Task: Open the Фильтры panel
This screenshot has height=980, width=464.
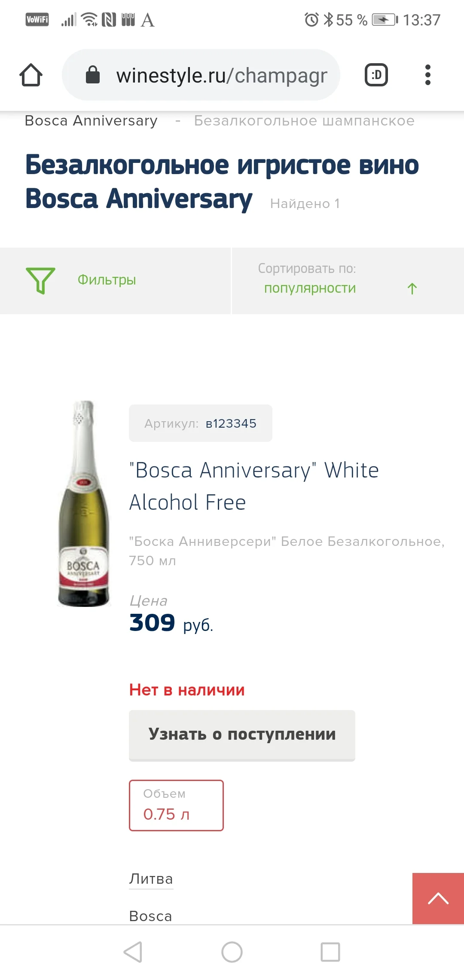Action: pyautogui.click(x=106, y=280)
